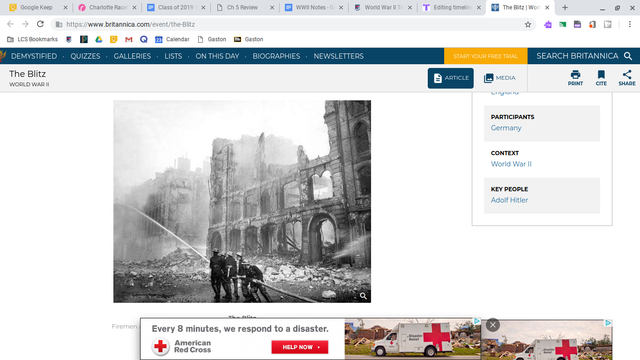This screenshot has width=640, height=360.
Task: Click the Search Britannica magnifier icon
Action: pyautogui.click(x=628, y=56)
